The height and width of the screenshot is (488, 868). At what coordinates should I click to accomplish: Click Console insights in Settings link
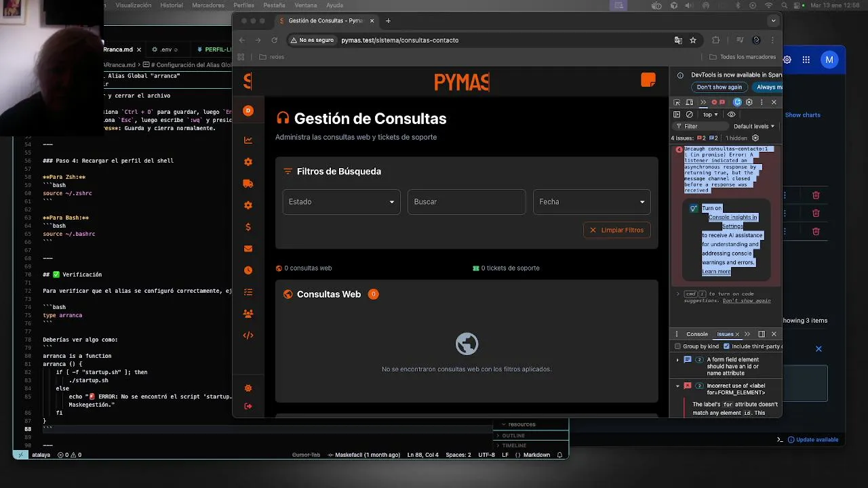732,222
